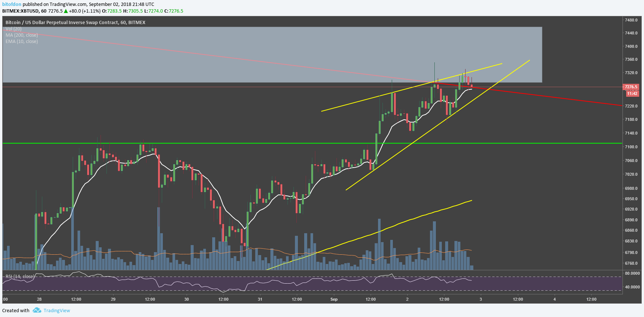Click the low value L:7274.0
The image size is (644, 317).
point(154,11)
